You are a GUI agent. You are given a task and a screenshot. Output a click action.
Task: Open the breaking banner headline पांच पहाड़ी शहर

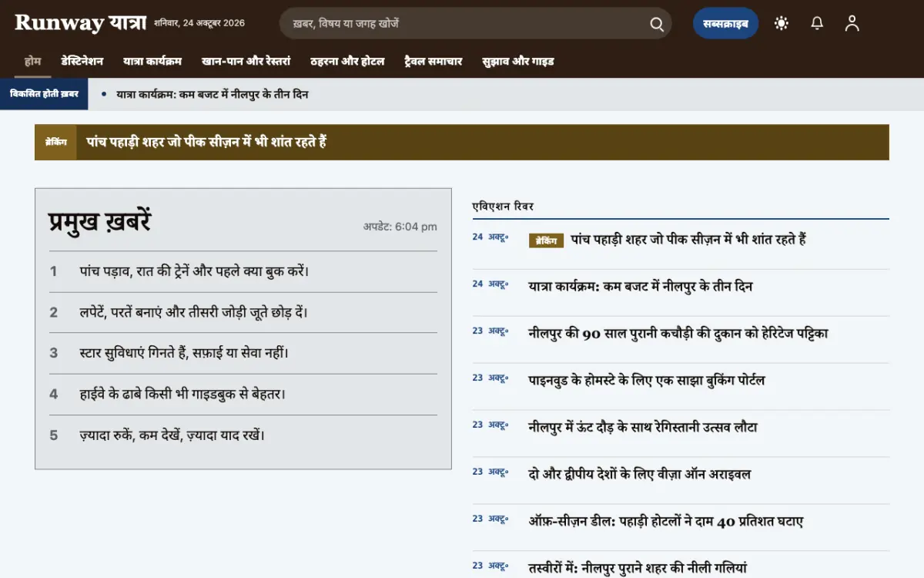[x=206, y=143]
